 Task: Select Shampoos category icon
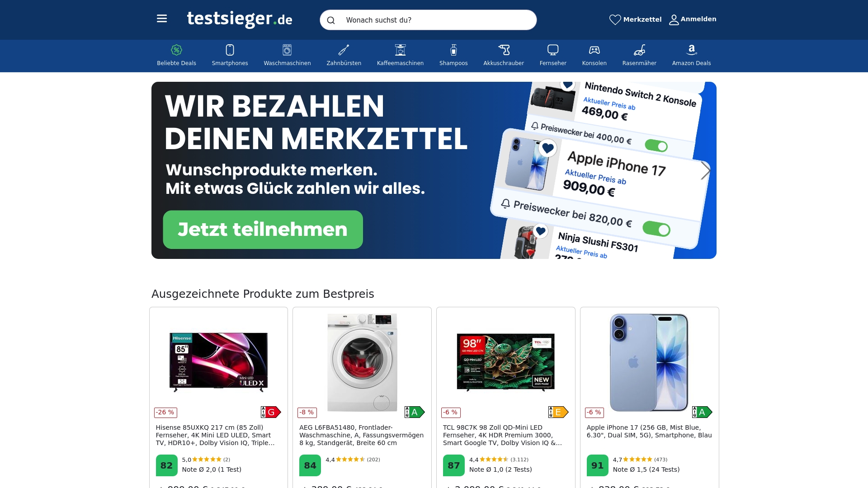pos(453,50)
